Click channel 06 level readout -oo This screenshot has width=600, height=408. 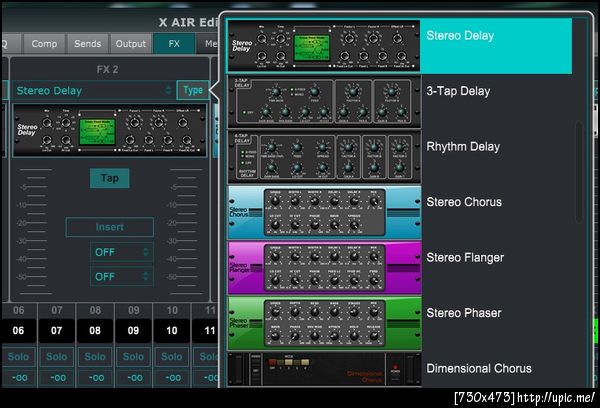[x=18, y=378]
